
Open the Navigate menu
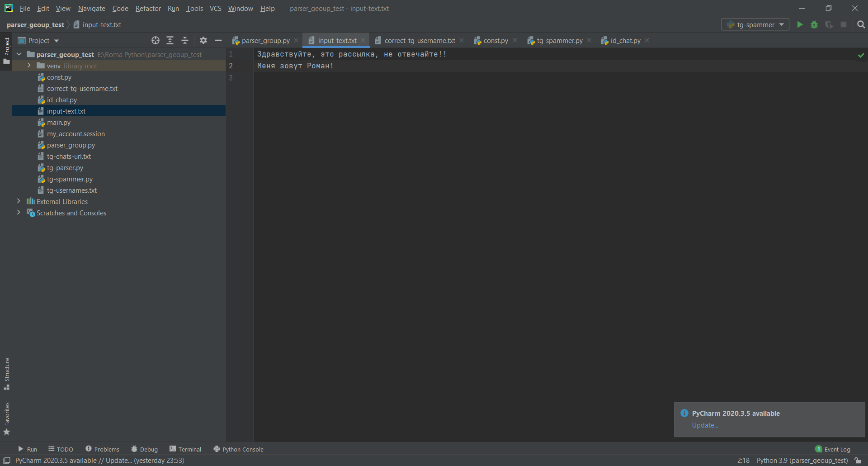coord(91,8)
